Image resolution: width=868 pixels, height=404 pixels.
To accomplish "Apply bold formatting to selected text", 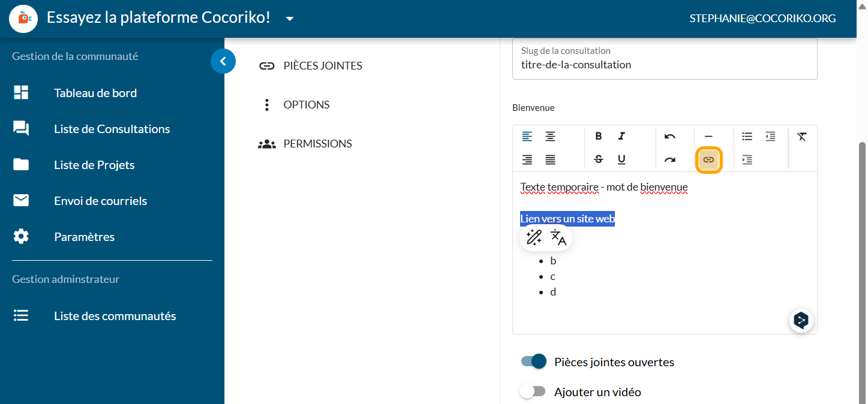I will [x=598, y=137].
